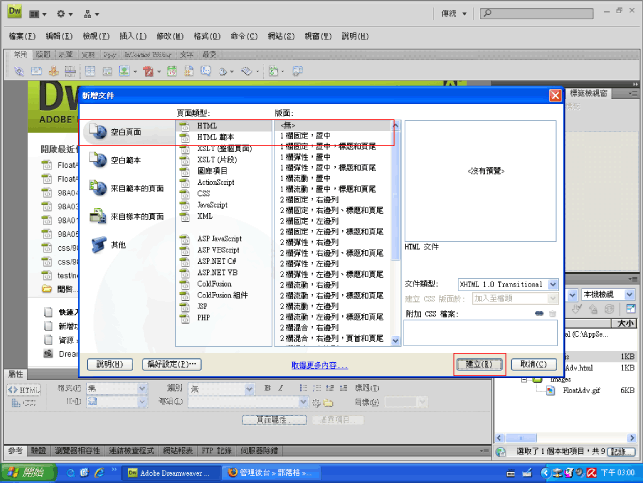
Task: Select 其他 category icon
Action: [99, 245]
